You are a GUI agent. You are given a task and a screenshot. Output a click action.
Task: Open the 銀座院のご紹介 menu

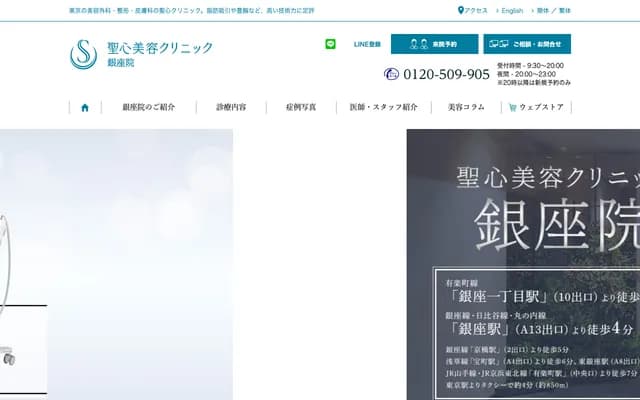click(x=148, y=107)
